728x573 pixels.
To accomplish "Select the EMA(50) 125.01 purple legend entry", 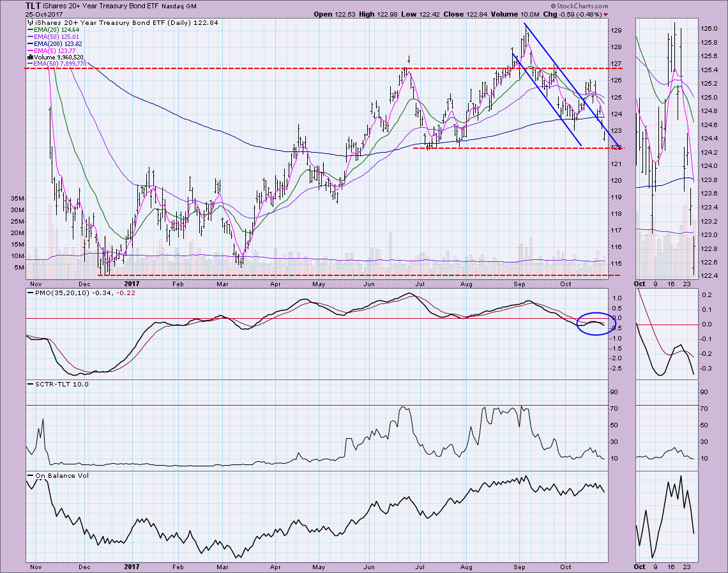I will pos(56,36).
